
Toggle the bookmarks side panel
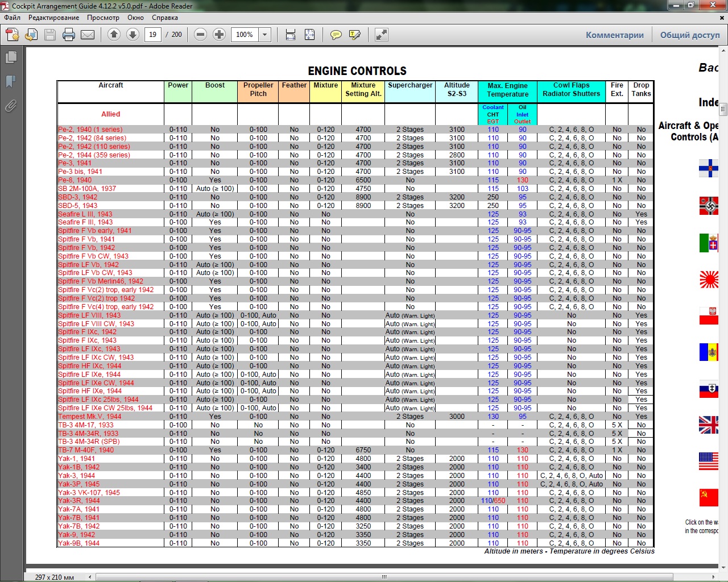coord(11,81)
